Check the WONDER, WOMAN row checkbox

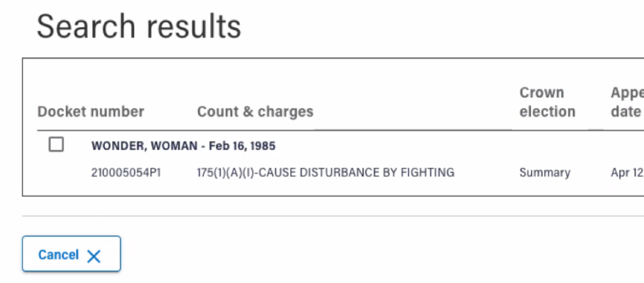[56, 144]
